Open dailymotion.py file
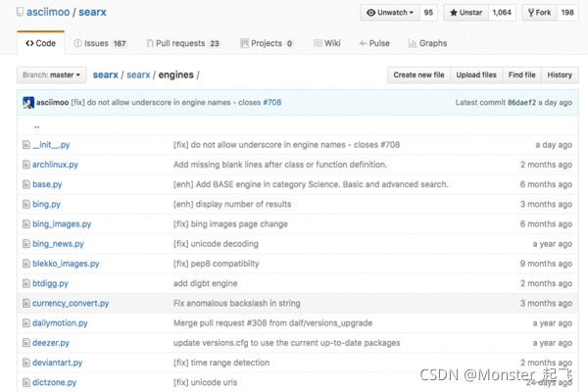Viewport: 588px width, 392px height. click(60, 323)
